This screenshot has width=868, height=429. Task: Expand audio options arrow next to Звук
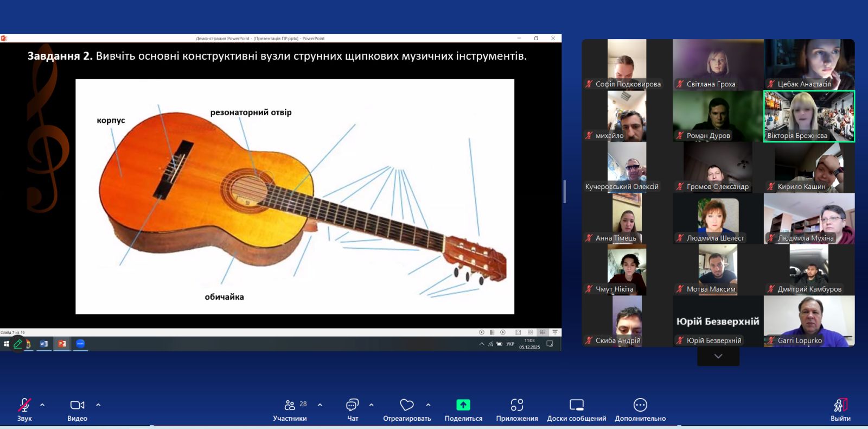pyautogui.click(x=42, y=405)
